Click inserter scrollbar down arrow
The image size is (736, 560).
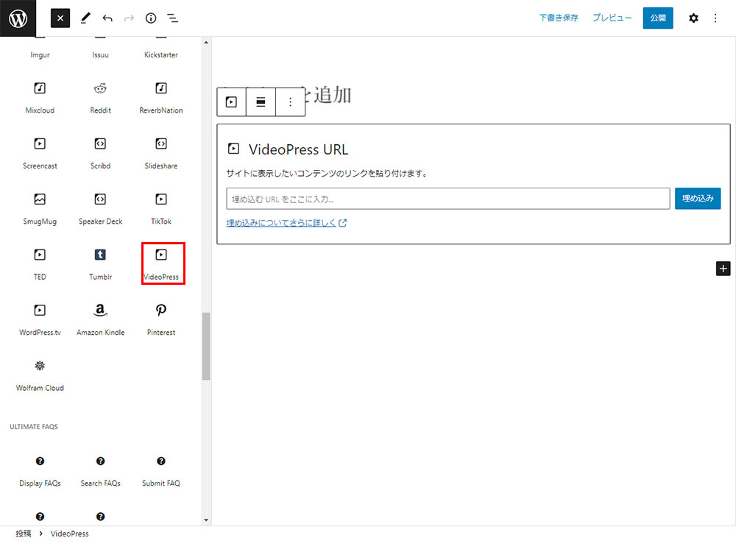coord(206,520)
